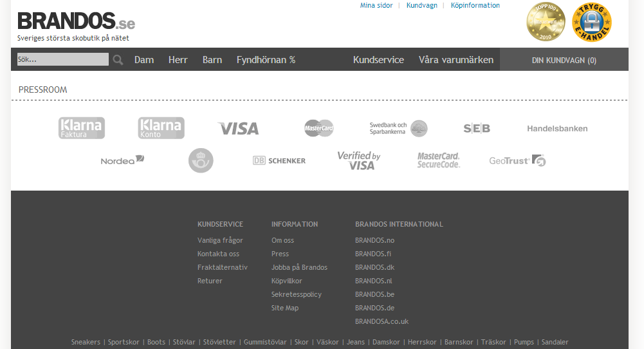Open the top Kundvagn link
Screen dimensions: 644x349
[422, 5]
